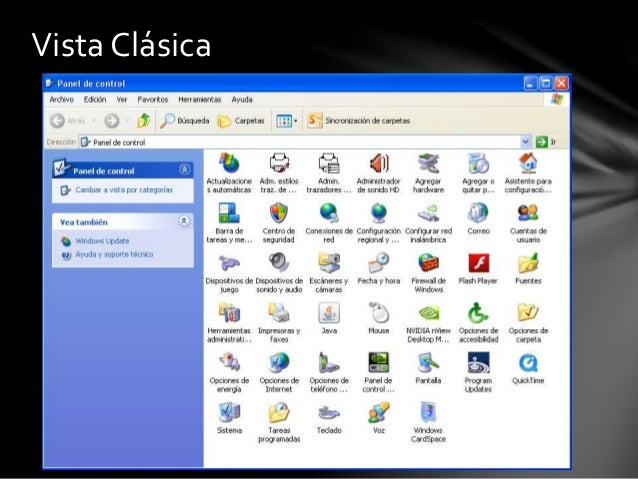Image resolution: width=638 pixels, height=479 pixels.
Task: Open Opciones de carpeta icon
Action: (528, 313)
